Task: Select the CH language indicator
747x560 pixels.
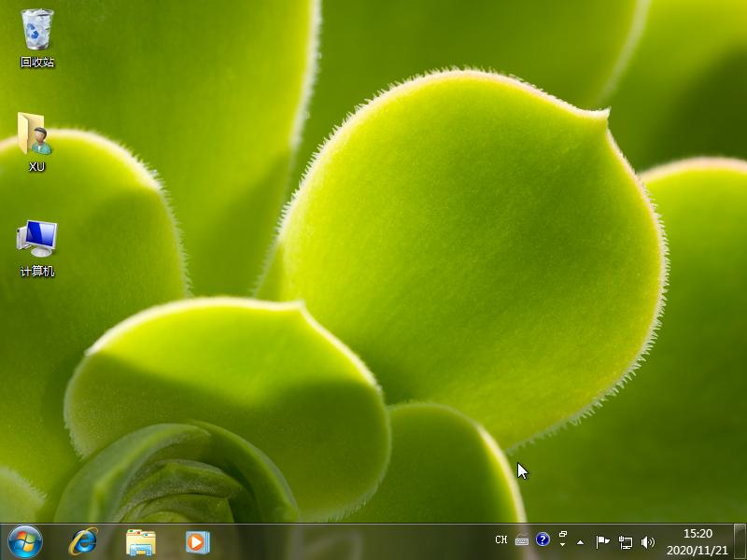Action: click(x=501, y=539)
